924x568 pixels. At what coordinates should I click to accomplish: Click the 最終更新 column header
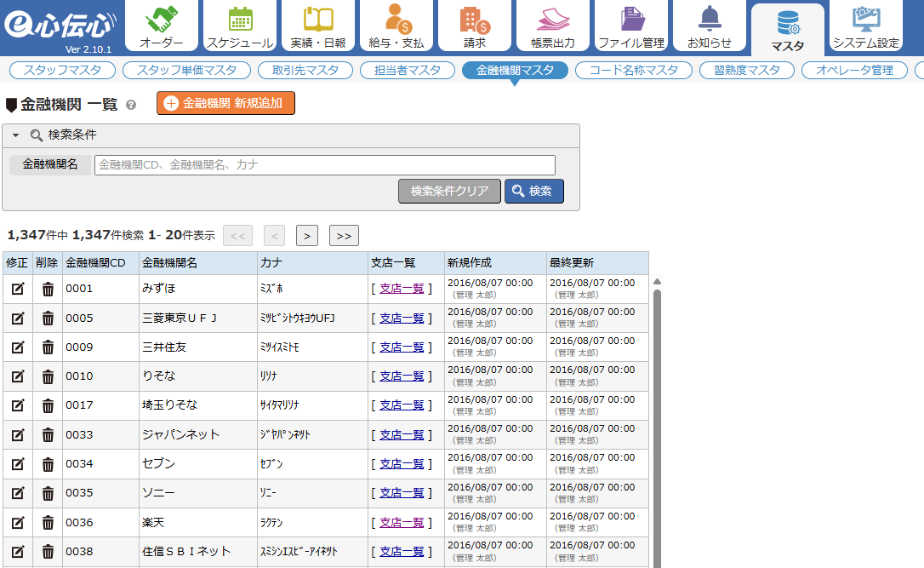(597, 263)
